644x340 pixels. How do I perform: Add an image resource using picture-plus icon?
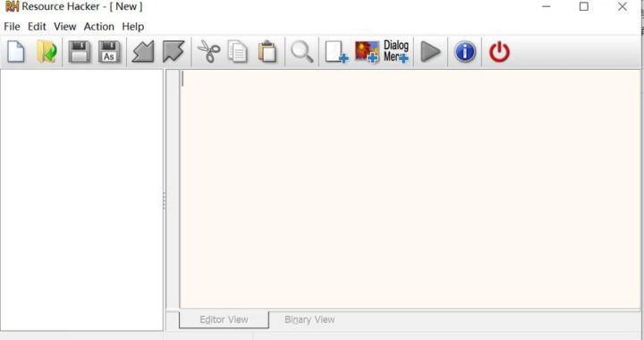367,52
